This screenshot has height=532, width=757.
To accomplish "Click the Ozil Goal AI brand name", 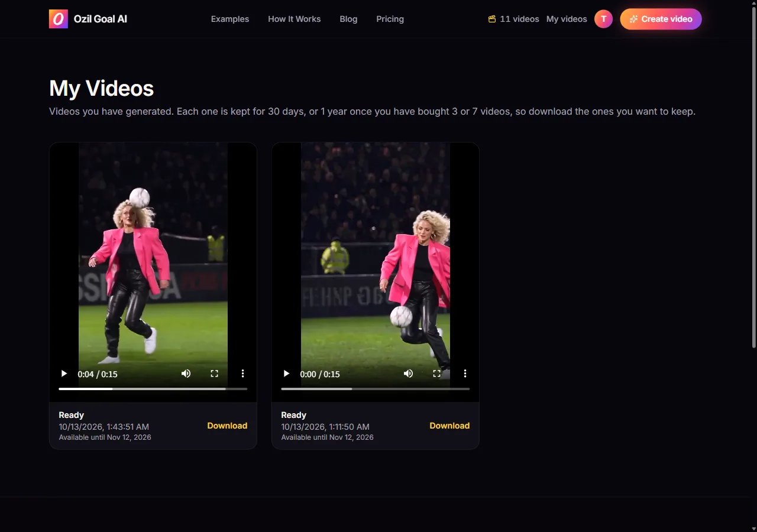I will (x=101, y=19).
